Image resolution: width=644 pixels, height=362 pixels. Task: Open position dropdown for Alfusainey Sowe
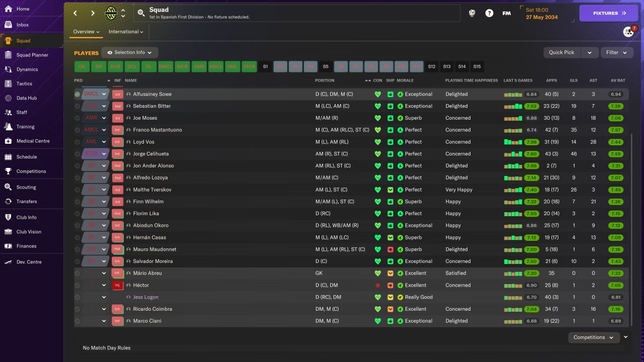click(x=104, y=94)
